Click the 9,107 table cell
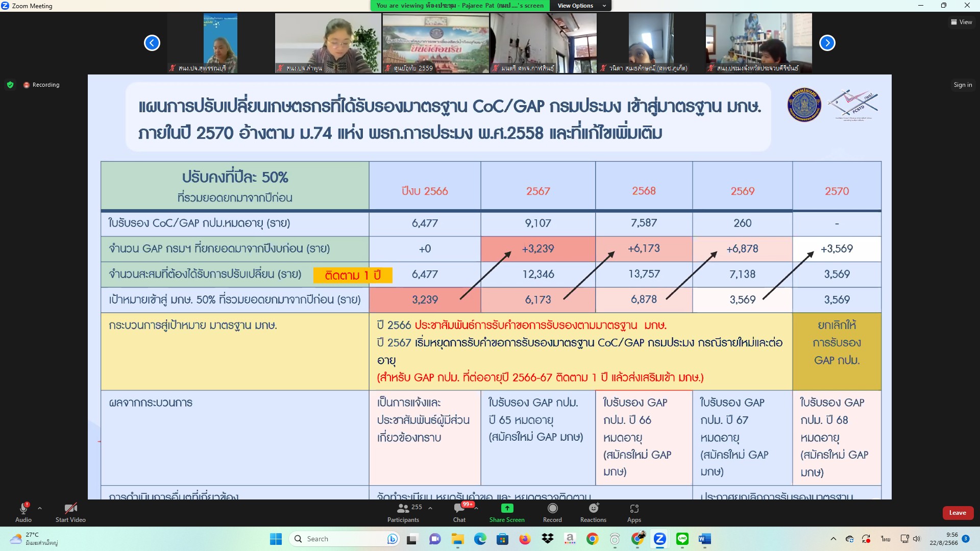Screen dimensions: 980x551 538,223
